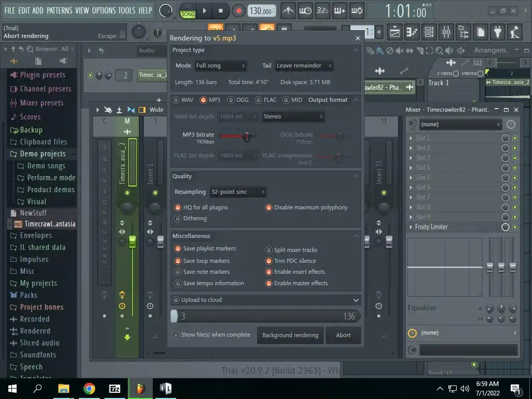Open the FILE menu

(10, 10)
